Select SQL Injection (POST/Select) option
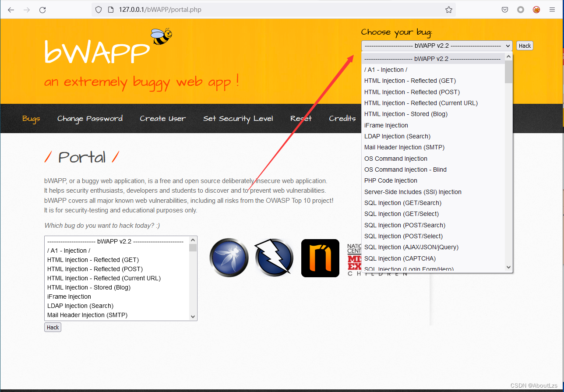The width and height of the screenshot is (564, 392). pos(433,236)
